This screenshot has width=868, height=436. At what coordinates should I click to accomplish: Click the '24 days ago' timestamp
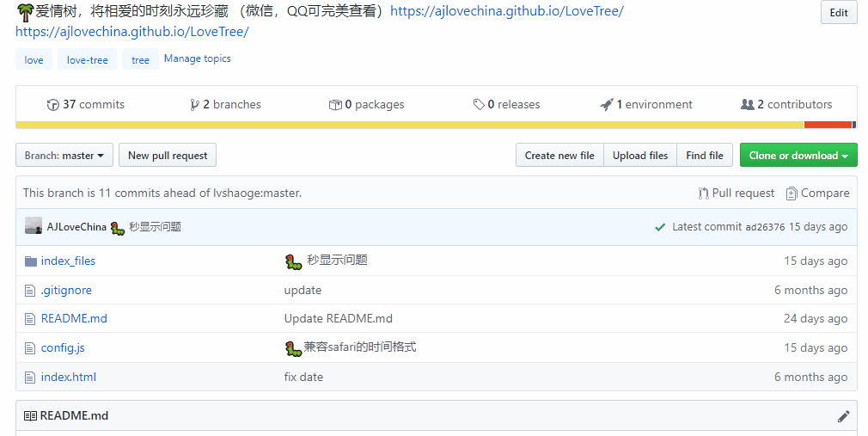tap(816, 318)
